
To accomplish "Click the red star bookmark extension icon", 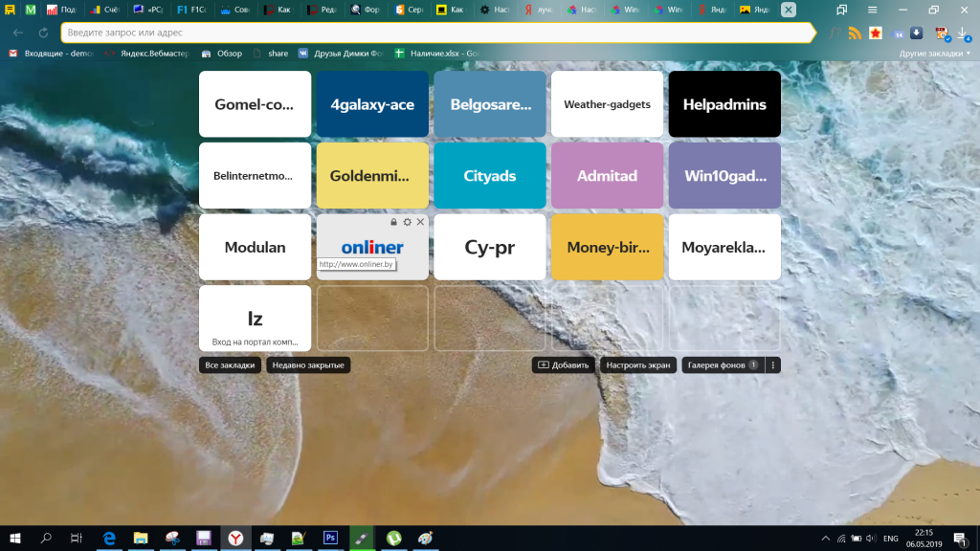I will point(875,33).
